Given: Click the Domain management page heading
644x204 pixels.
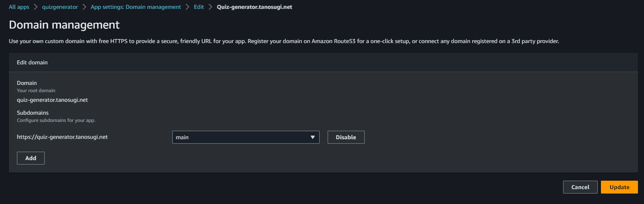Looking at the screenshot, I should [64, 25].
